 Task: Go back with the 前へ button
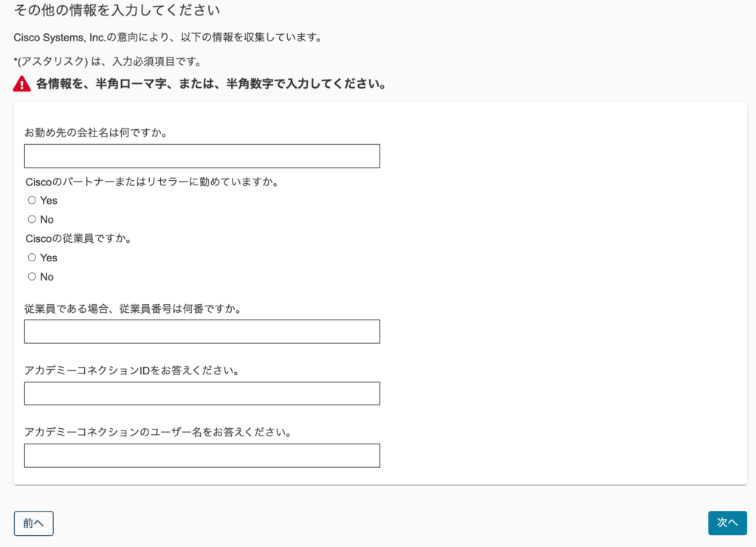click(x=34, y=523)
